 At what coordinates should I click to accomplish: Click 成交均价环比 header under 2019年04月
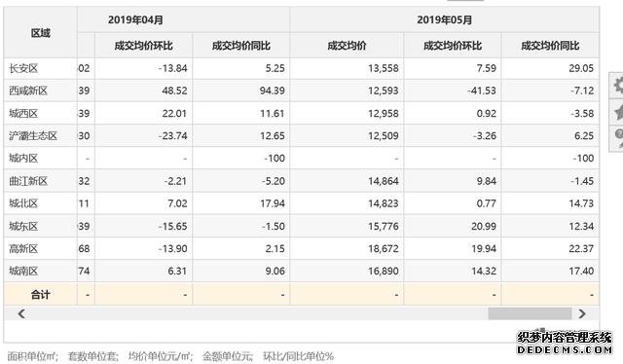143,46
